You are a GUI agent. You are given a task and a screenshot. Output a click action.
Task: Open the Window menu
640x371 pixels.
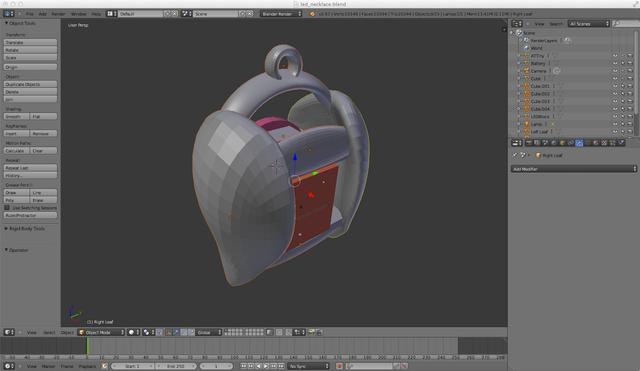[x=79, y=14]
